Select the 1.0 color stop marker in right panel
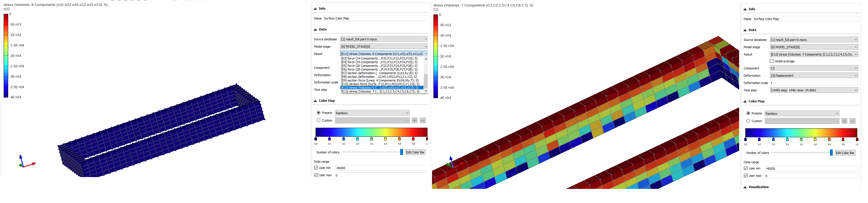This screenshot has height=203, width=868. pyautogui.click(x=857, y=139)
